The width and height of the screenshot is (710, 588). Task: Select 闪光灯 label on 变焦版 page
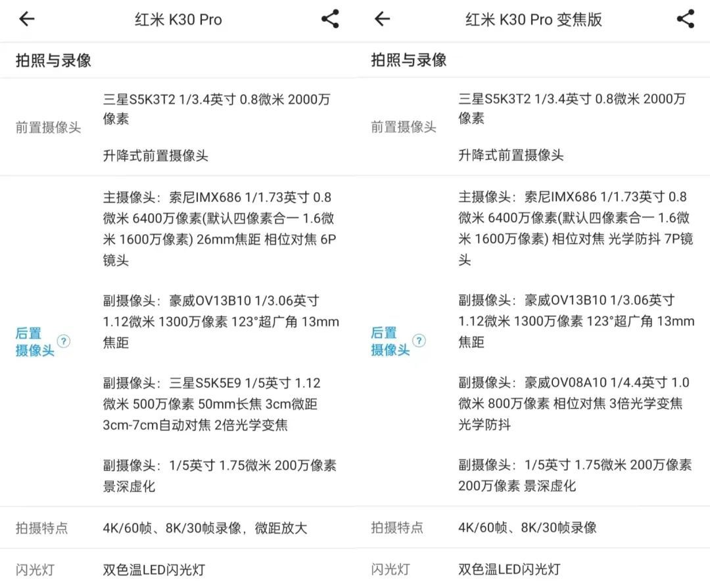coord(390,570)
